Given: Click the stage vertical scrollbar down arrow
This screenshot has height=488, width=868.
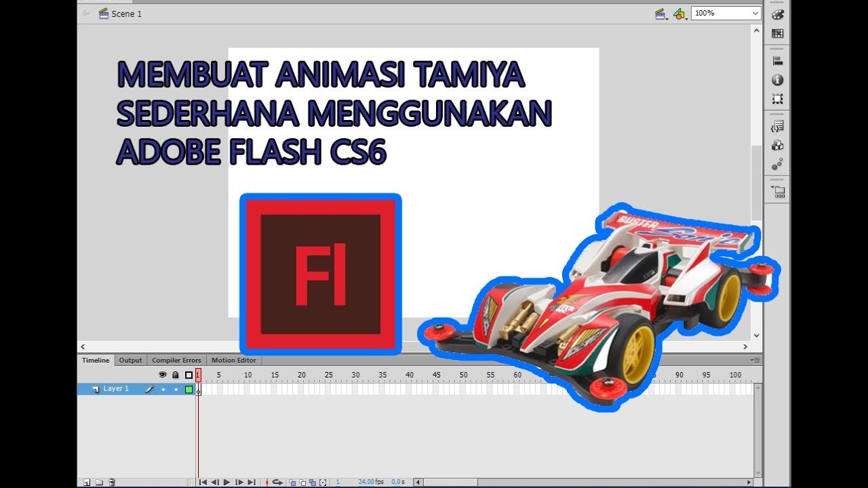Looking at the screenshot, I should (x=757, y=335).
